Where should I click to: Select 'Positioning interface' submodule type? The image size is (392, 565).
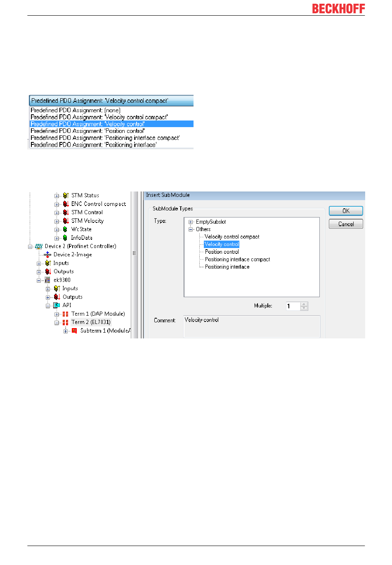pos(227,267)
